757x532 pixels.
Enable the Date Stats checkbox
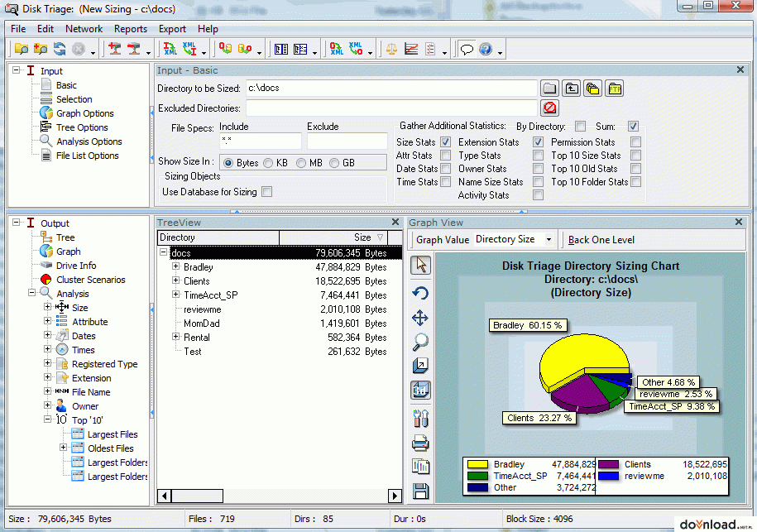point(446,169)
